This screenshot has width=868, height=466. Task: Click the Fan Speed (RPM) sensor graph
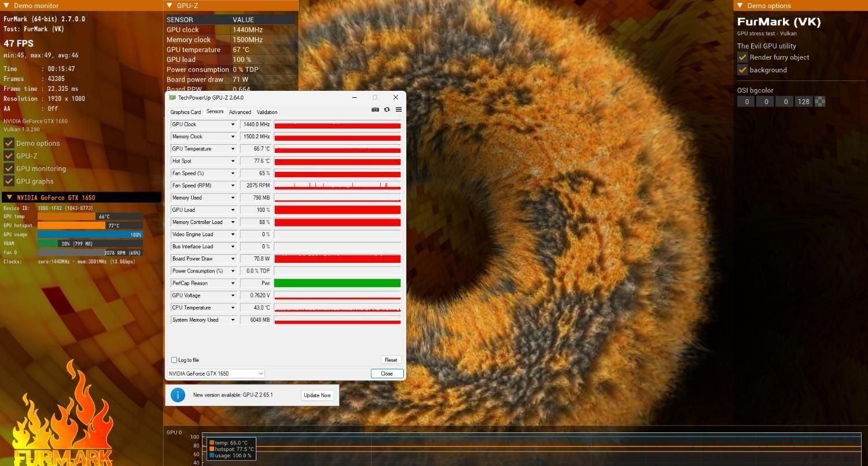point(337,185)
